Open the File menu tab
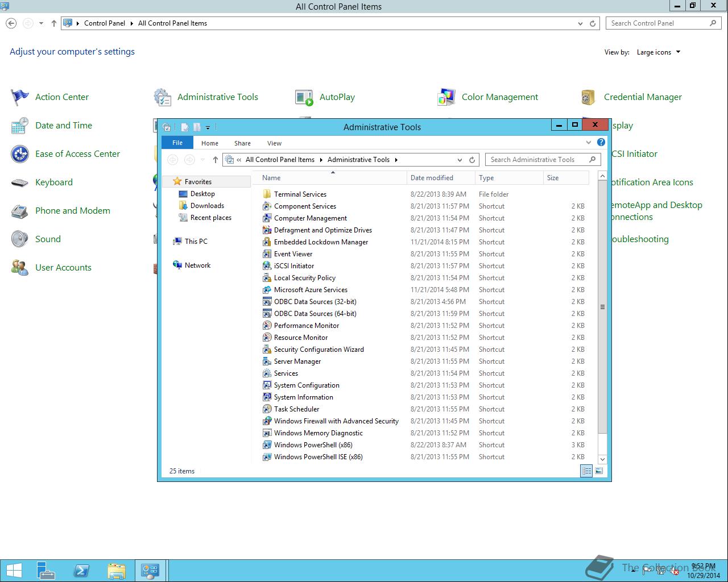The height and width of the screenshot is (582, 728). tap(177, 143)
